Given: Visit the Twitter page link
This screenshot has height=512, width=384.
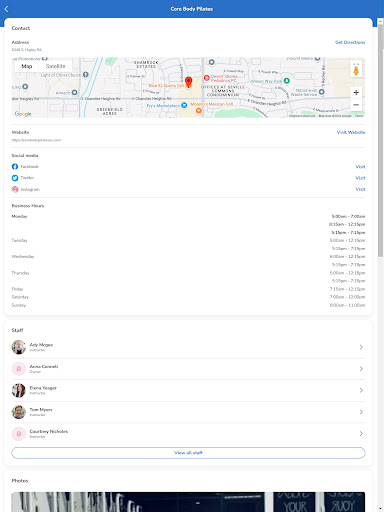Looking at the screenshot, I should click(360, 178).
